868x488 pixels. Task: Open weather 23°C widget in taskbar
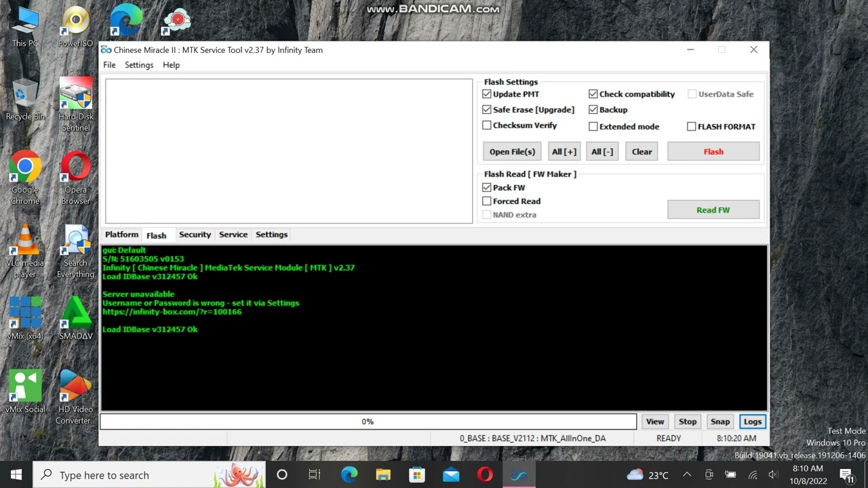(648, 475)
